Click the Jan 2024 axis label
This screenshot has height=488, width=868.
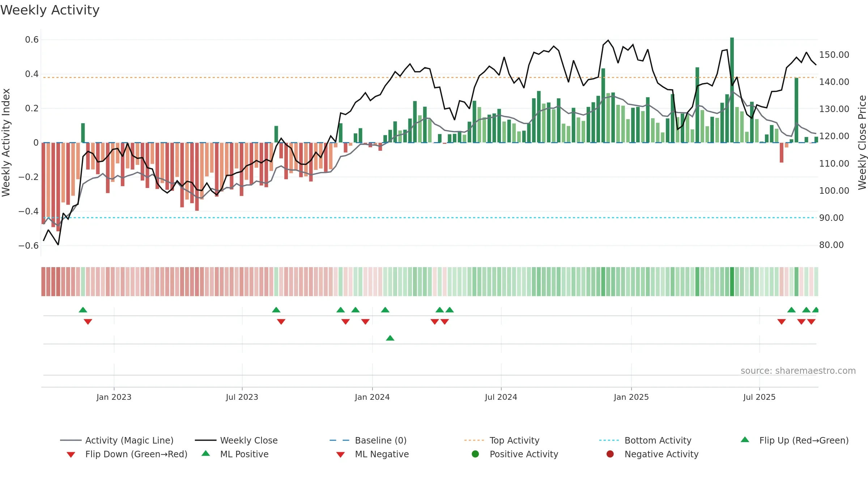[x=372, y=397]
